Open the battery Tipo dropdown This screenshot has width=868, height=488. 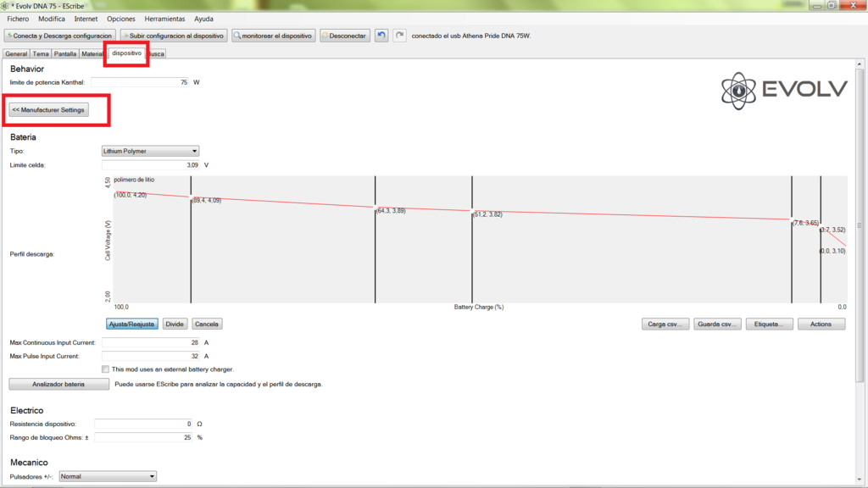150,151
